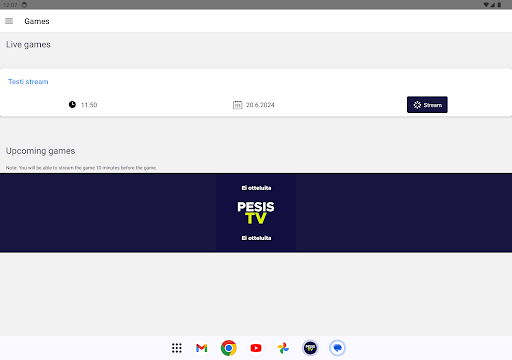Click the Live games heading
The image size is (512, 360).
coord(28,45)
